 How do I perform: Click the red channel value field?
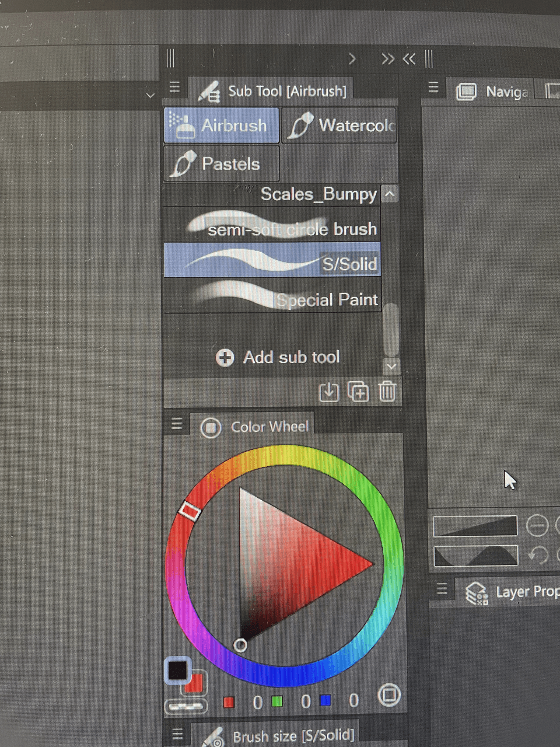257,701
